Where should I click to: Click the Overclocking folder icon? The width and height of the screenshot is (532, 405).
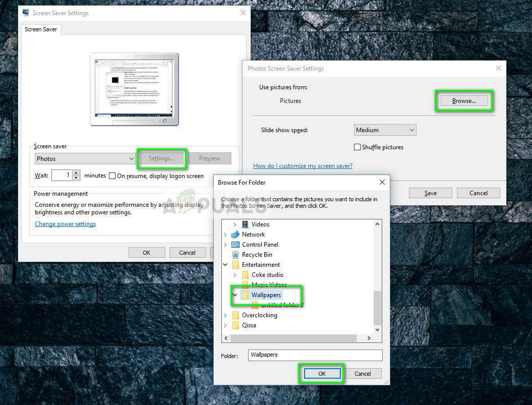pyautogui.click(x=237, y=315)
